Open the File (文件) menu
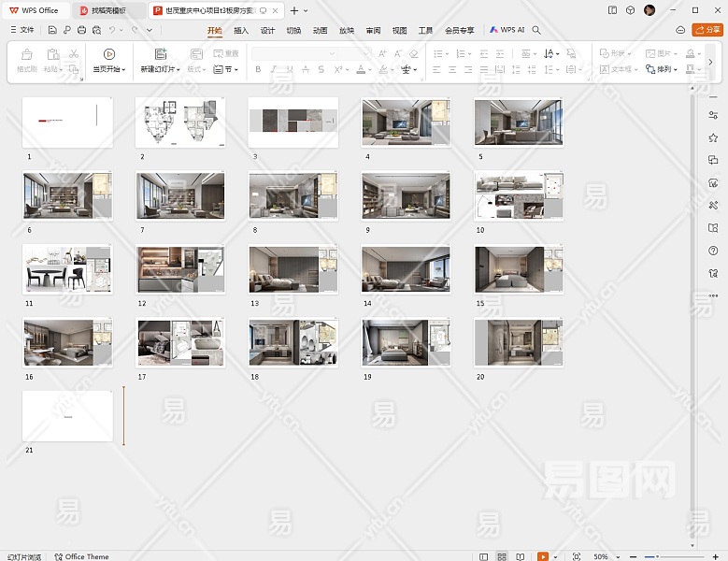The width and height of the screenshot is (728, 561). tap(22, 30)
